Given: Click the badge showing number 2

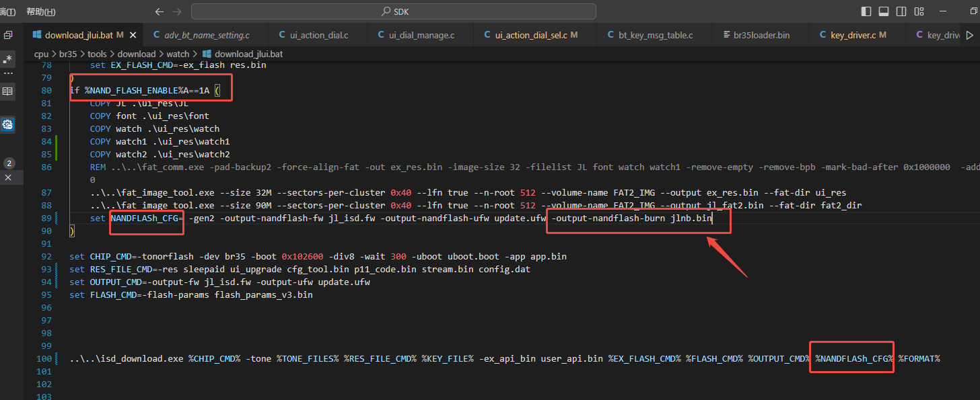Looking at the screenshot, I should pos(9,163).
